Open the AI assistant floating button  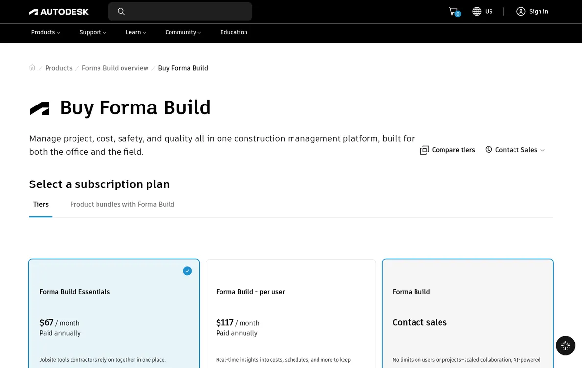coord(565,345)
